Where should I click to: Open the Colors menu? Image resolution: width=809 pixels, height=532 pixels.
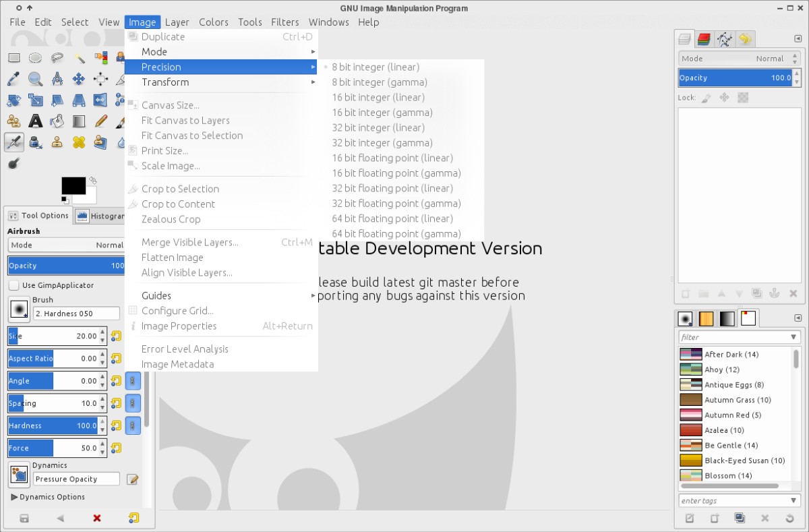tap(213, 22)
